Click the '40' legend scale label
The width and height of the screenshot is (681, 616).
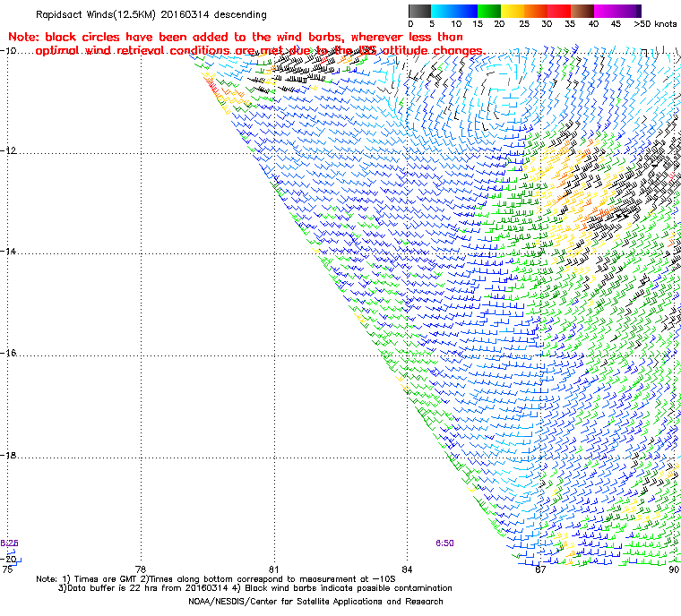tap(593, 24)
